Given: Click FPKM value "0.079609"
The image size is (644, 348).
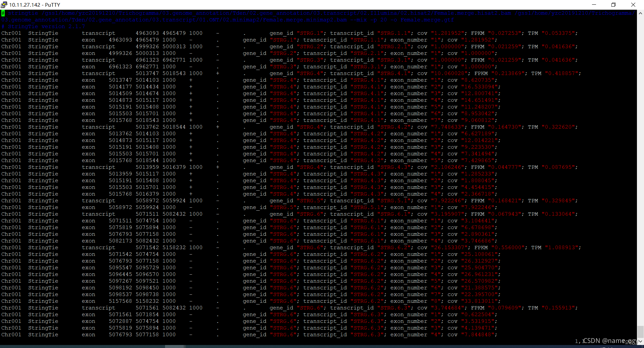Looking at the screenshot, I should 504,308.
